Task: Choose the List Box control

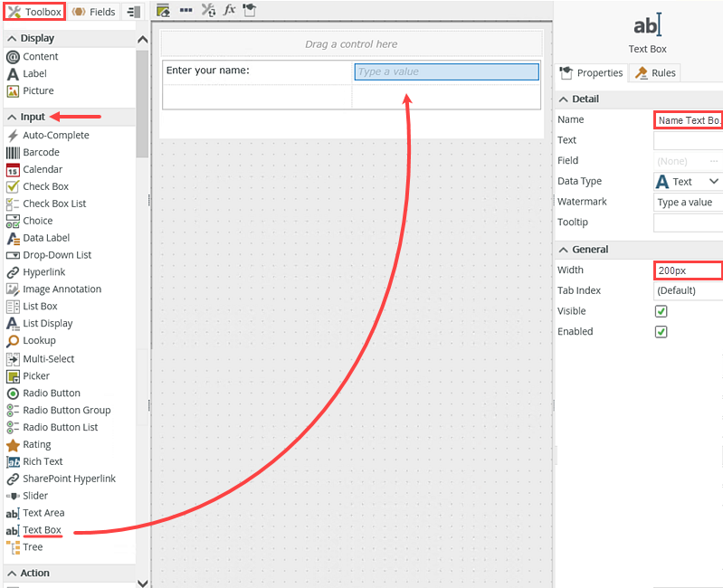Action: pyautogui.click(x=33, y=306)
